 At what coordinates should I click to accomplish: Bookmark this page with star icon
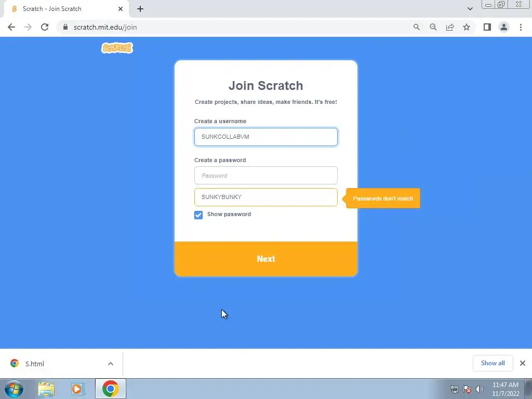point(467,27)
